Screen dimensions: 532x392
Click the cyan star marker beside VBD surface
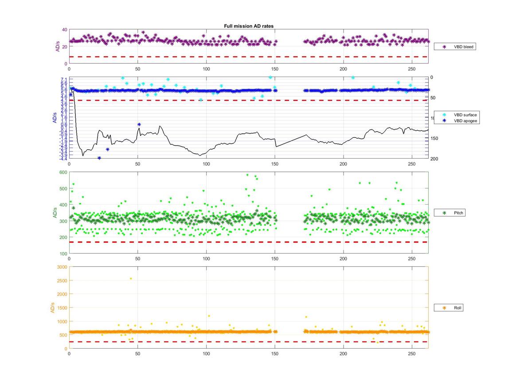[445, 115]
